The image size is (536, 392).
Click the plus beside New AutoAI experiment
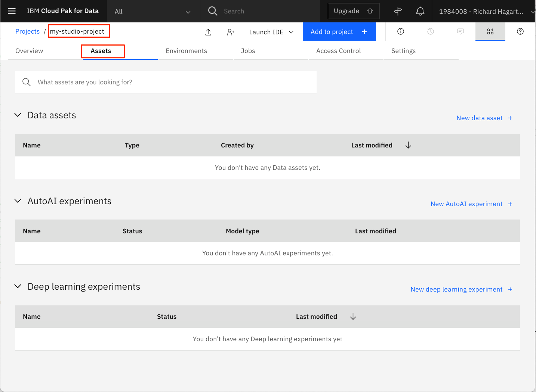point(510,204)
